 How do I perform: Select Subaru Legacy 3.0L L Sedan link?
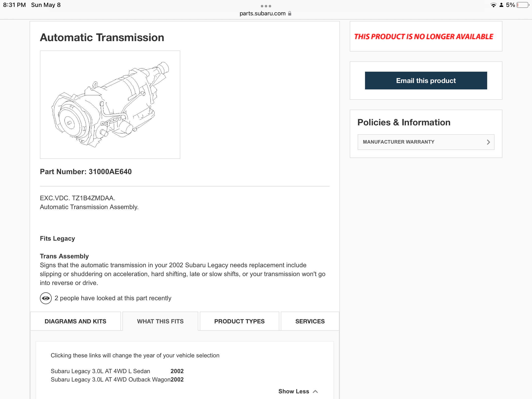click(100, 371)
